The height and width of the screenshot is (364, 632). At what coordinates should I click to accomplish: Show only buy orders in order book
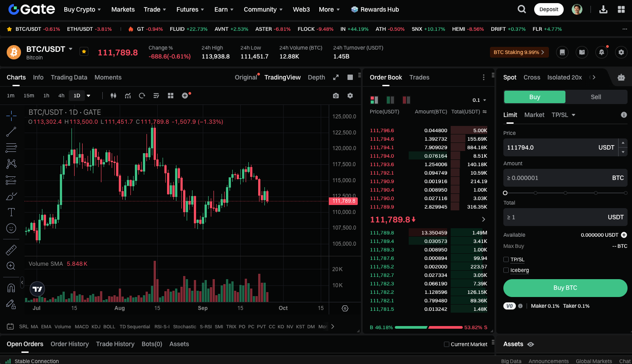pos(390,100)
